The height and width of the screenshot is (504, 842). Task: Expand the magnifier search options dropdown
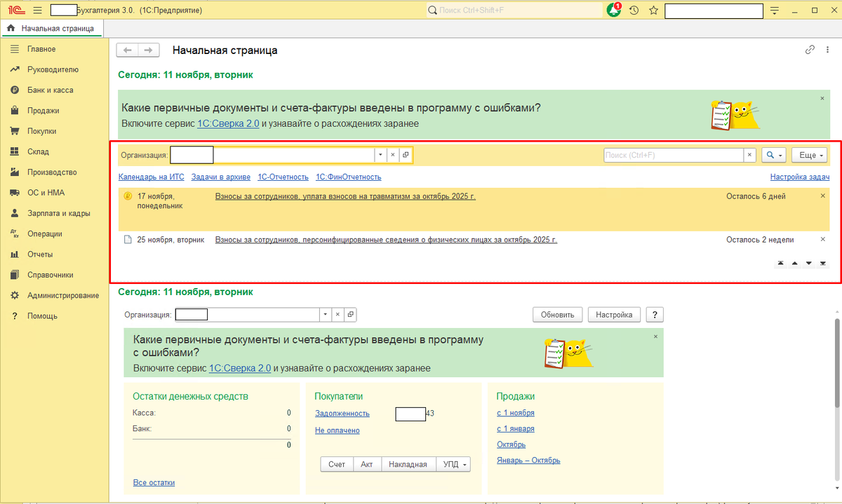tap(774, 155)
